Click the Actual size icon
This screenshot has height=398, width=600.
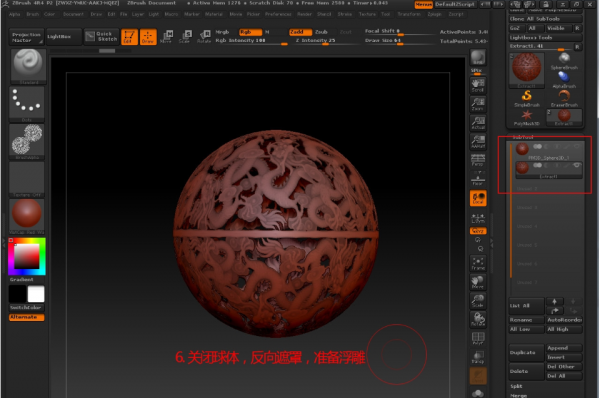pyautogui.click(x=478, y=122)
